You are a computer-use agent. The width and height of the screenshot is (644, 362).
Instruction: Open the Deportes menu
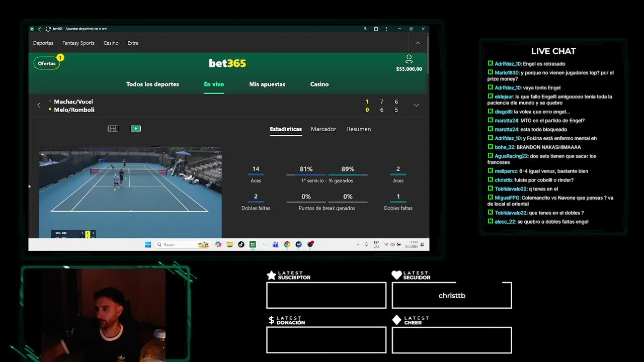coord(43,43)
